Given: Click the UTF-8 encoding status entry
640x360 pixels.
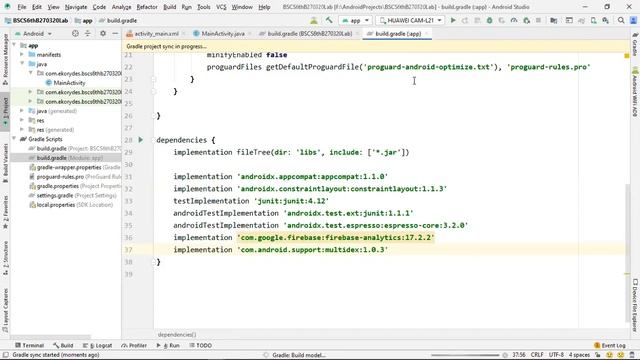Looking at the screenshot, I should point(556,355).
